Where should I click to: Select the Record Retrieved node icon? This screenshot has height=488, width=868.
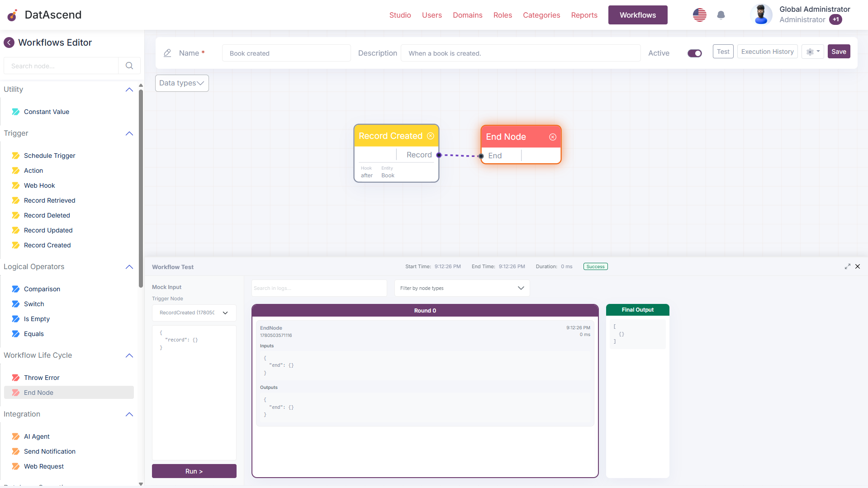point(16,200)
